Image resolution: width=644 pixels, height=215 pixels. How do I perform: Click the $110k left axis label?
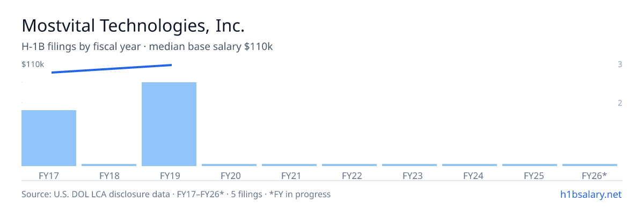point(33,64)
